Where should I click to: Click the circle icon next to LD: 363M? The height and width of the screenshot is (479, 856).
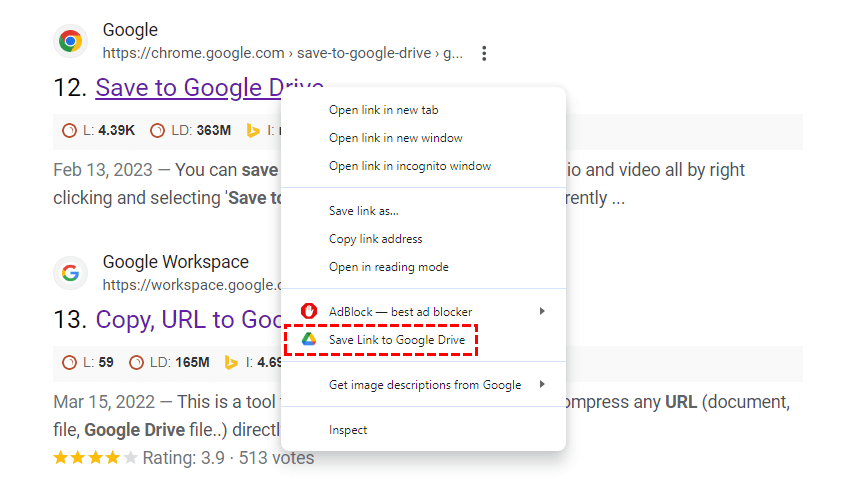pos(157,131)
